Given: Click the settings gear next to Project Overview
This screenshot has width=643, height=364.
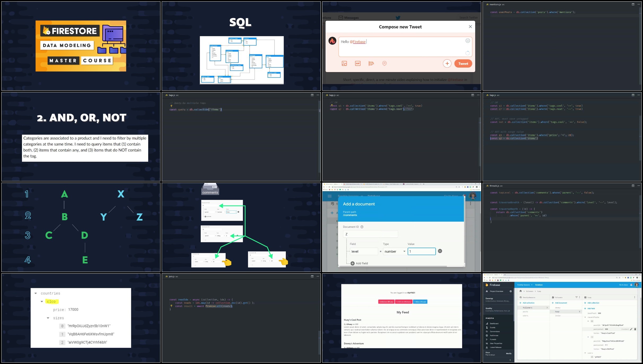Looking at the screenshot, I should click(x=510, y=291).
